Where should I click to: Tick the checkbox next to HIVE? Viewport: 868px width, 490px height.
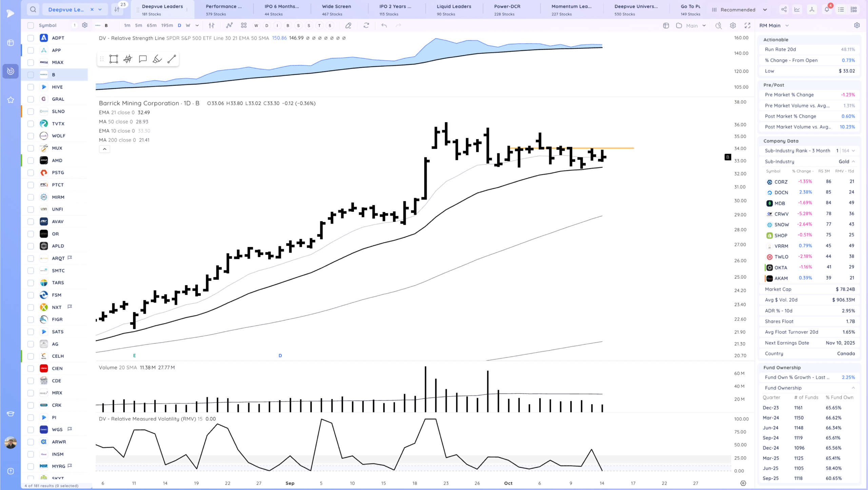tap(31, 87)
